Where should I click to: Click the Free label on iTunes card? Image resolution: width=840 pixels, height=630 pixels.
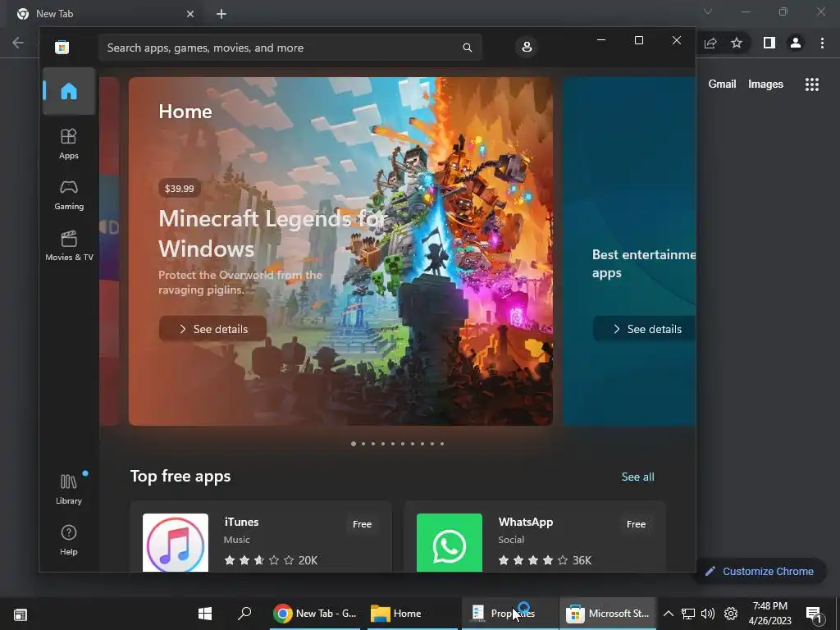click(362, 524)
